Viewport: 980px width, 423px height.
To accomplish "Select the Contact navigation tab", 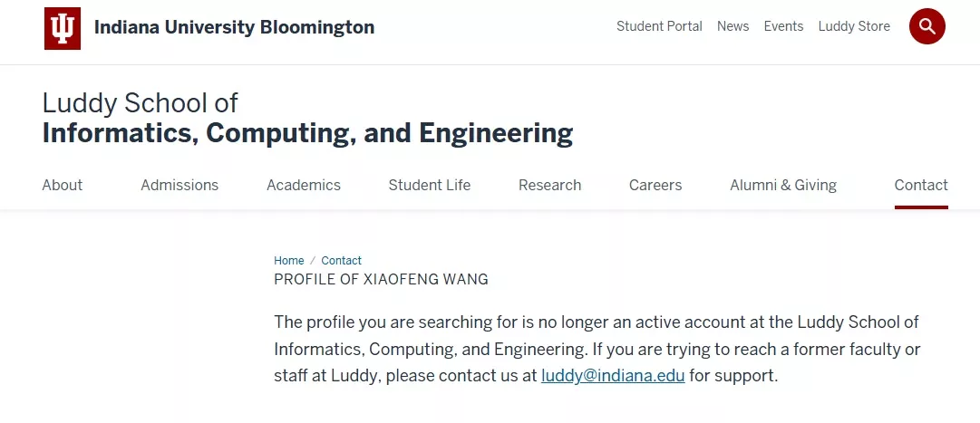I will click(921, 185).
